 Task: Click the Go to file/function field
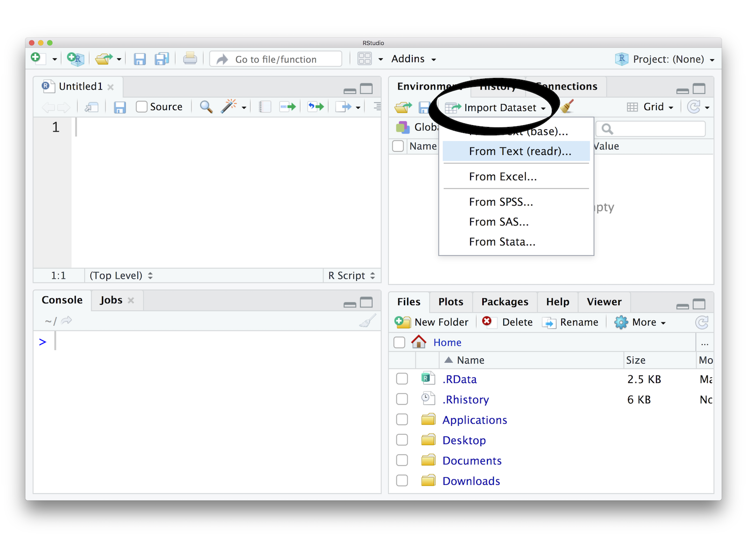[276, 59]
